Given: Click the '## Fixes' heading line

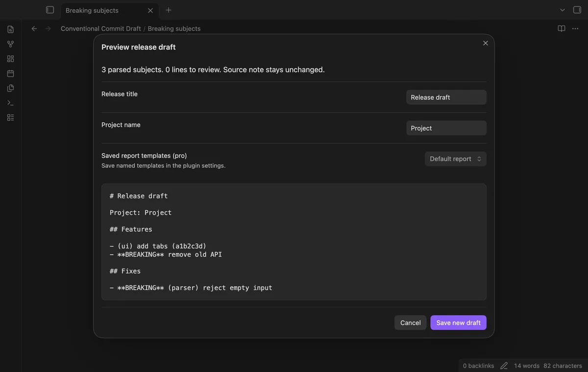Looking at the screenshot, I should tap(125, 271).
